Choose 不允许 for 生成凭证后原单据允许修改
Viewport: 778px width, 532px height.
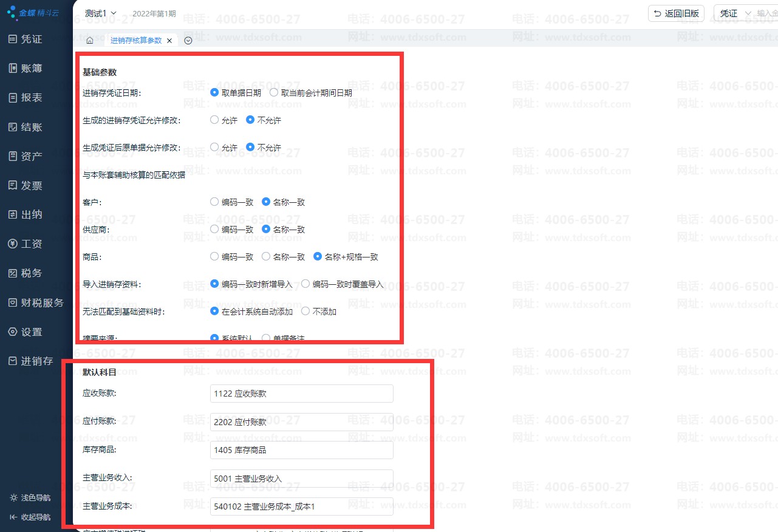[x=264, y=148]
